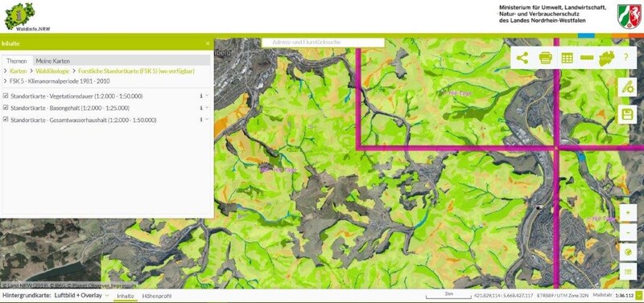Click the Adress- und Flurstücksuche field
644x303 pixels.
tap(324, 43)
